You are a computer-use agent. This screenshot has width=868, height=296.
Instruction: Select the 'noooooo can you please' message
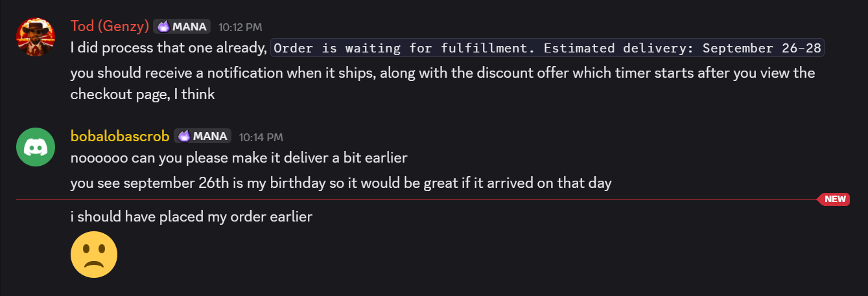[239, 158]
